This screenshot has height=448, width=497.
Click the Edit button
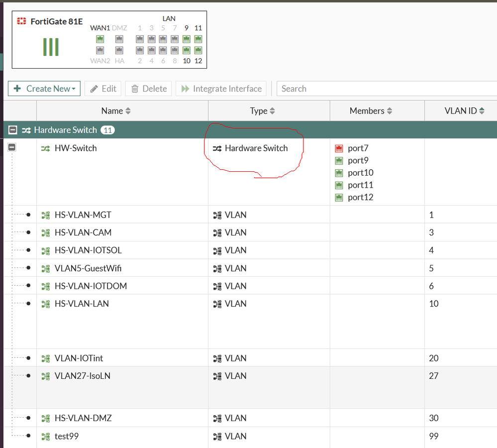[x=103, y=89]
